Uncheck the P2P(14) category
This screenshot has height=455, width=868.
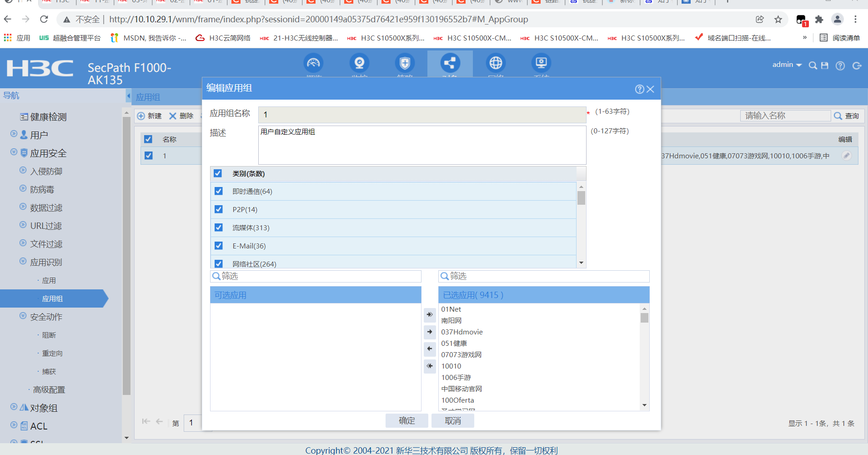(x=219, y=209)
